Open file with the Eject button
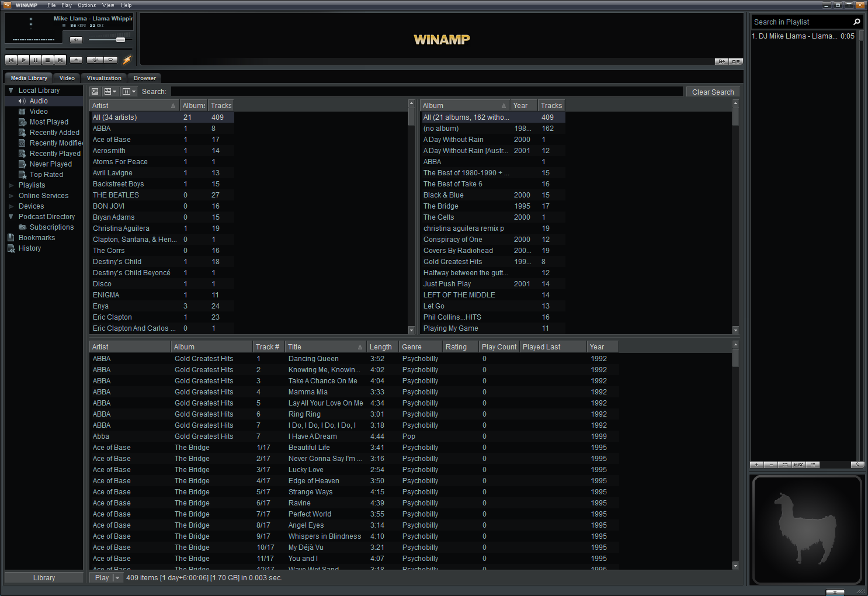 coord(76,60)
